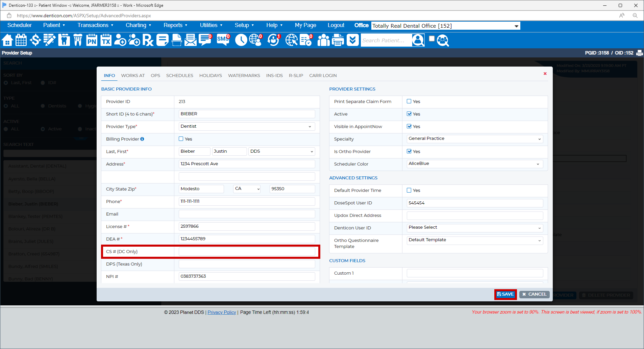The height and width of the screenshot is (349, 644).
Task: Click the printer icon in toolbar
Action: point(338,40)
